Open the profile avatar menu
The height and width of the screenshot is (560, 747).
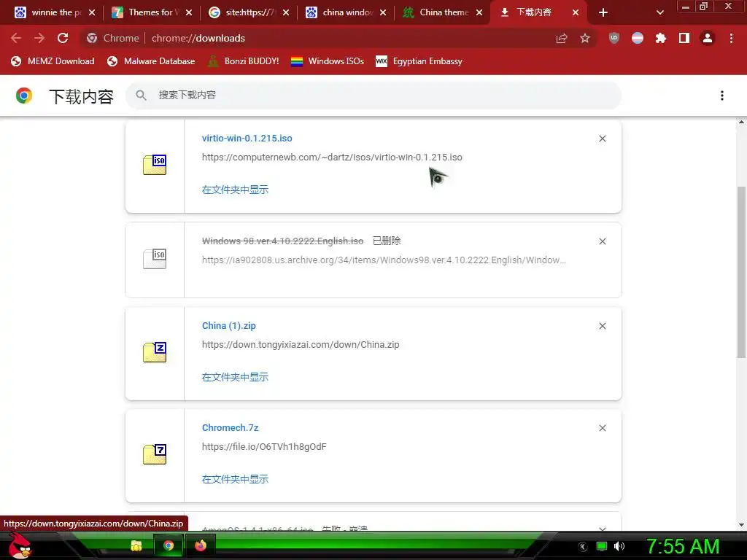708,38
